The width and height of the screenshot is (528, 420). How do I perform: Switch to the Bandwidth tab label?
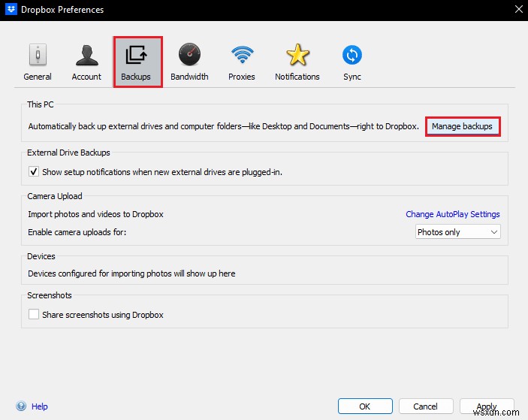click(x=189, y=77)
